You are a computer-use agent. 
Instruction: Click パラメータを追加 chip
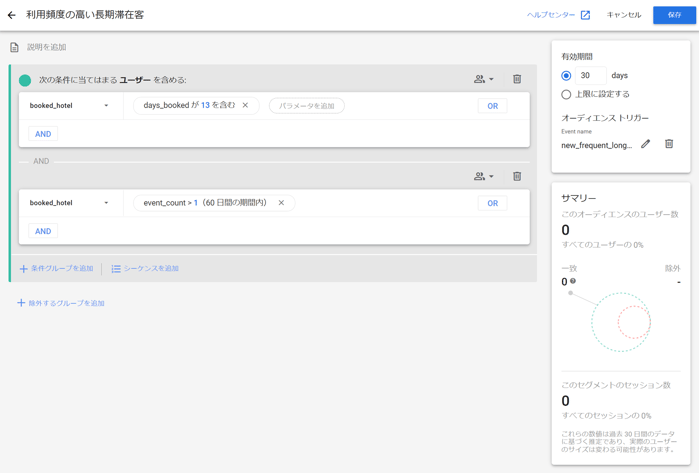coord(307,106)
